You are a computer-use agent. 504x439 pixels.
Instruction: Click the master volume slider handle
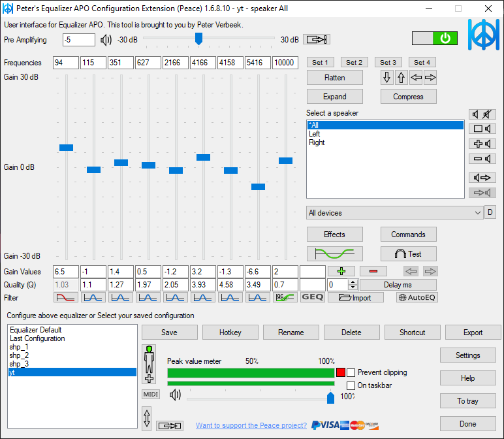pyautogui.click(x=330, y=397)
